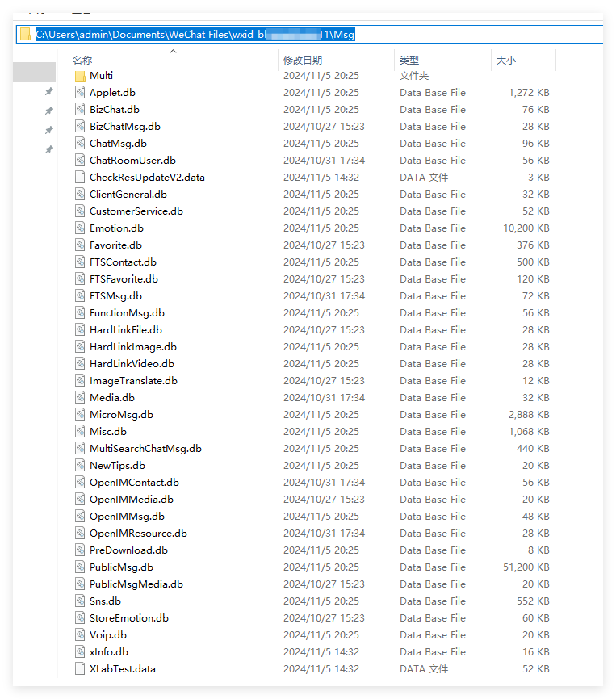This screenshot has height=699, width=616.
Task: Click the modified date of ChatRoomUser.db
Action: (324, 161)
